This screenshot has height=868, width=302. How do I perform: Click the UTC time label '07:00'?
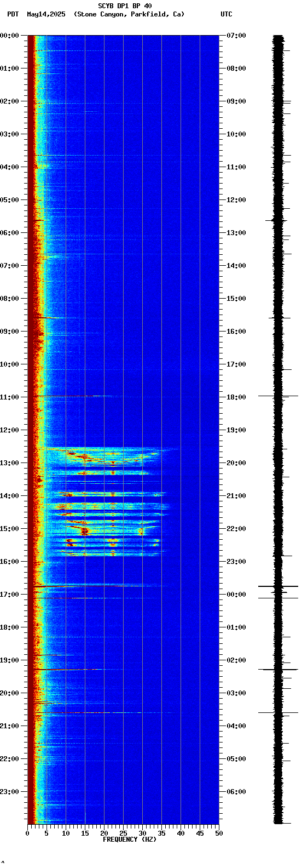(x=236, y=36)
